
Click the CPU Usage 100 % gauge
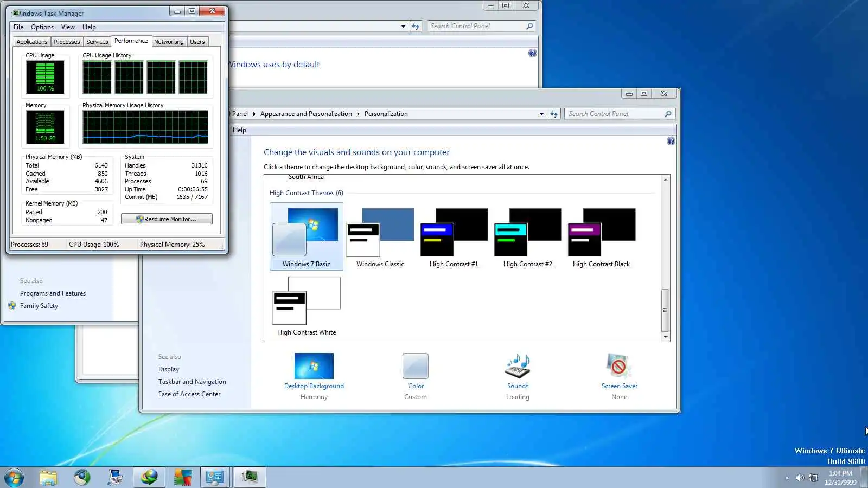45,76
